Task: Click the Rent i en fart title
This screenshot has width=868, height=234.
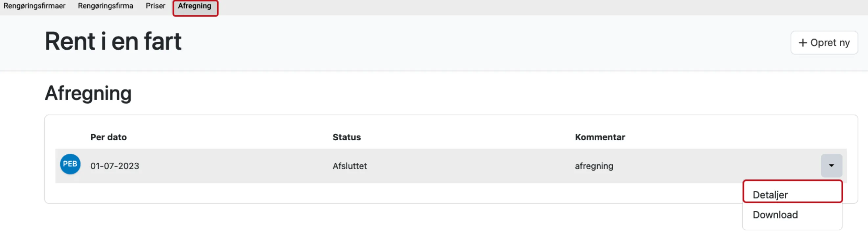Action: click(x=113, y=41)
